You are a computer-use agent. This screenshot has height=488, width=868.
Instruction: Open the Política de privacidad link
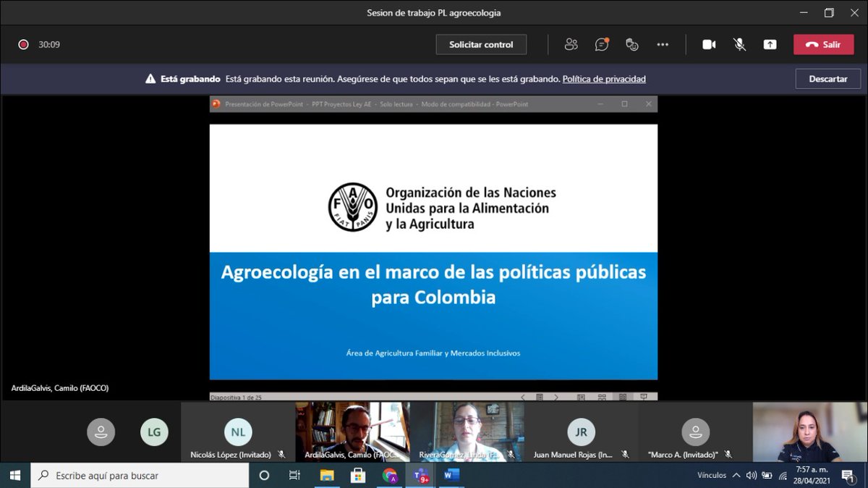click(x=604, y=79)
